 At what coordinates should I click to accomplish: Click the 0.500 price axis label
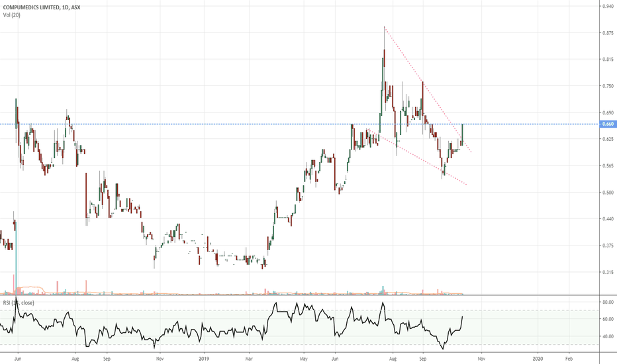click(x=608, y=193)
